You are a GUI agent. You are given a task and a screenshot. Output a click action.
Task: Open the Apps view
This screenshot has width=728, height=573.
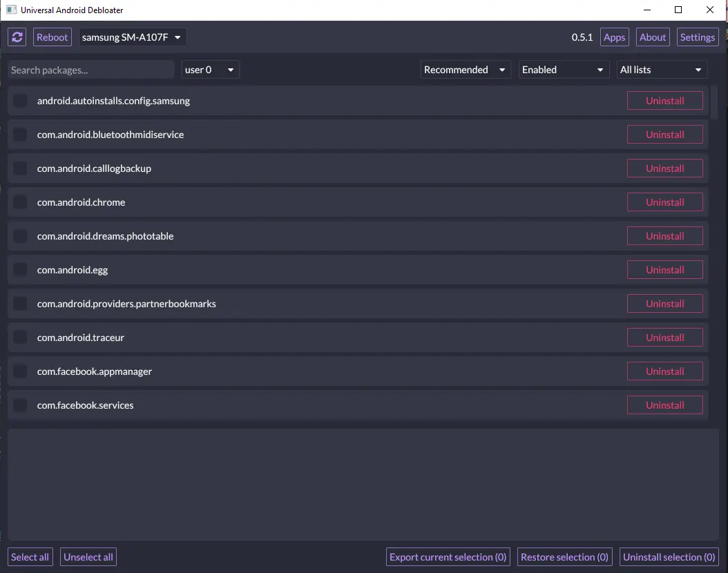point(614,37)
